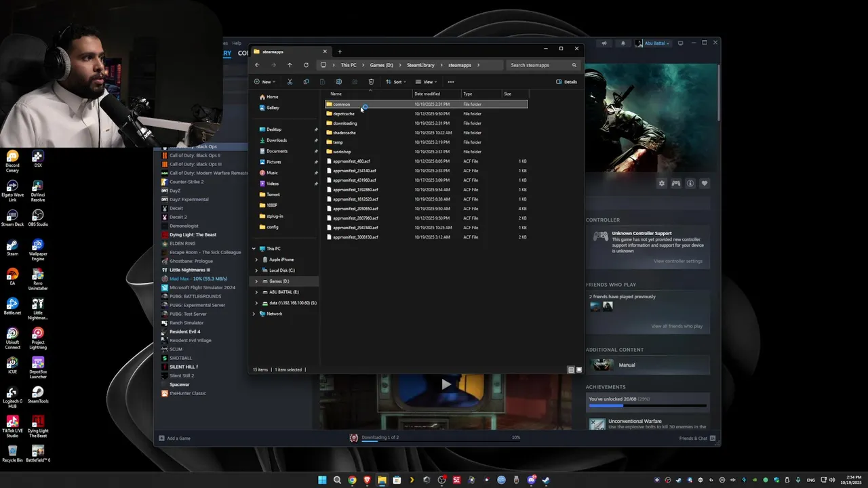
Task: Sort files by the Name column header
Action: point(368,94)
